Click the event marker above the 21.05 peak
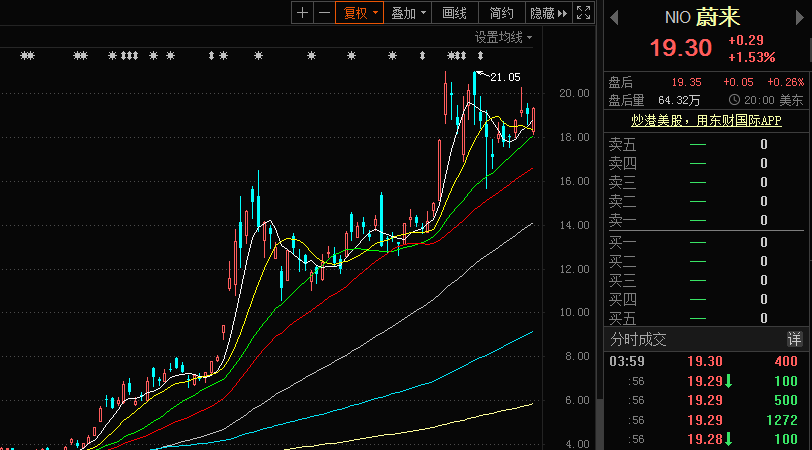 pyautogui.click(x=479, y=56)
